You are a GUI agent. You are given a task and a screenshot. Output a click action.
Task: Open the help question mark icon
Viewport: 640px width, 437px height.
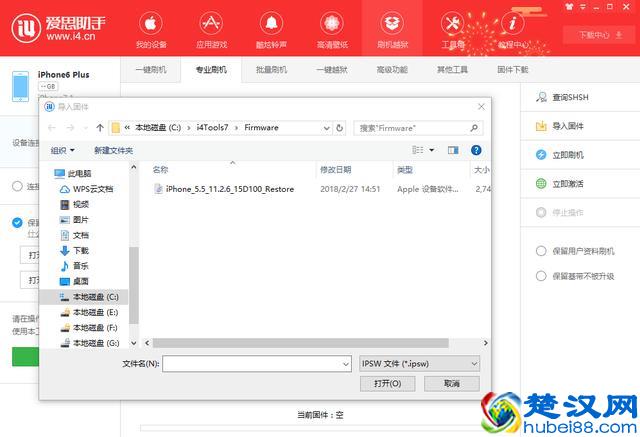tap(476, 150)
